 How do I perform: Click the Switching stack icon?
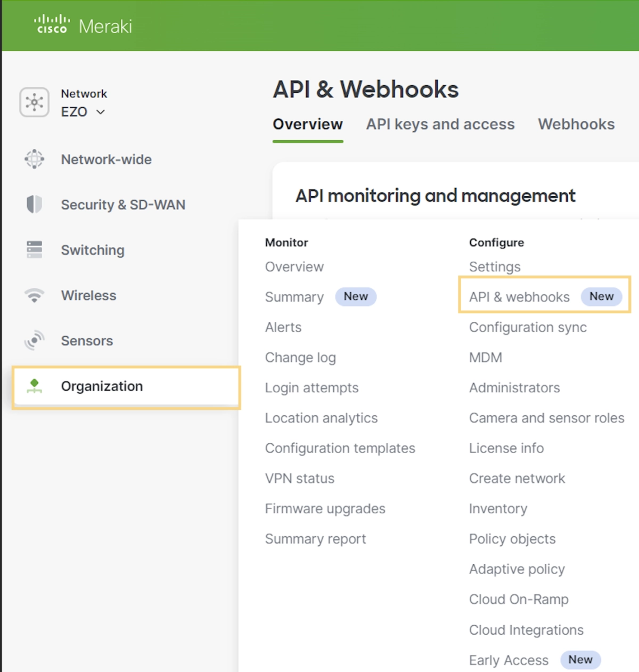(x=34, y=249)
